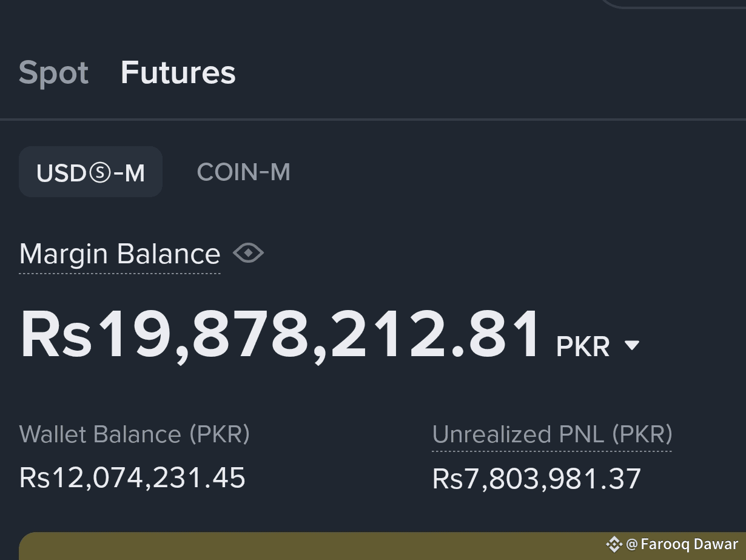Viewport: 746px width, 560px height.
Task: Click the @ symbol before Farooq Dawar
Action: [631, 544]
